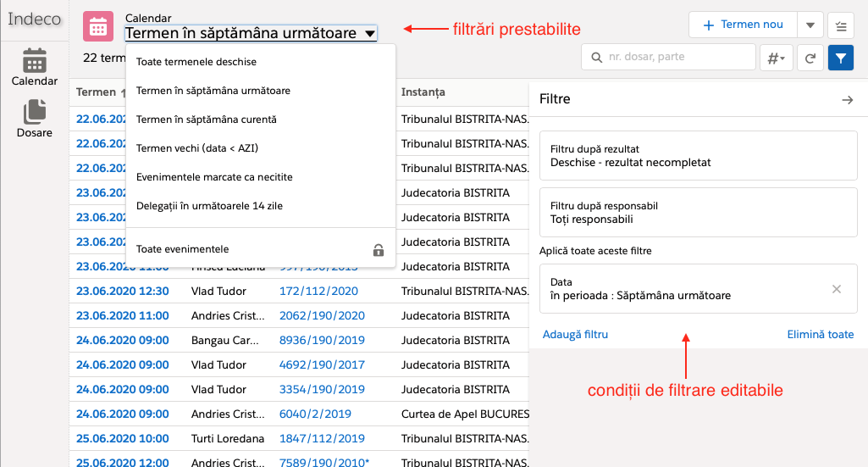The height and width of the screenshot is (467, 868).
Task: Open the list settings checklist icon
Action: click(x=840, y=25)
